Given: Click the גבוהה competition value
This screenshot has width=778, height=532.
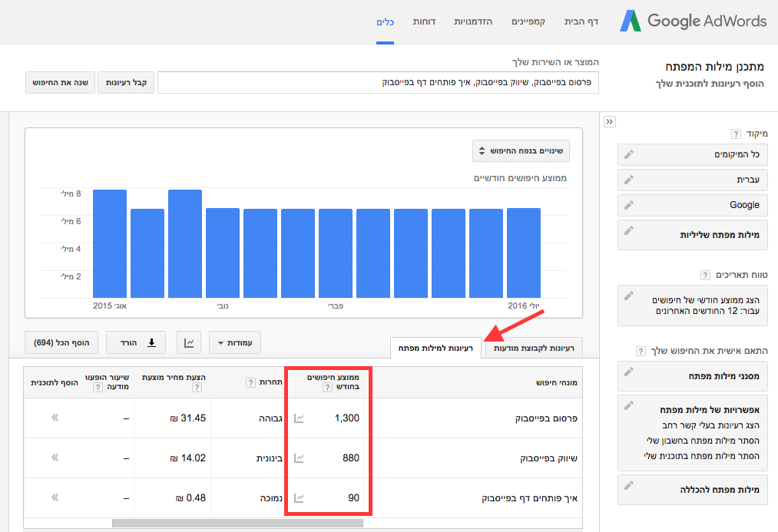Looking at the screenshot, I should point(270,418).
